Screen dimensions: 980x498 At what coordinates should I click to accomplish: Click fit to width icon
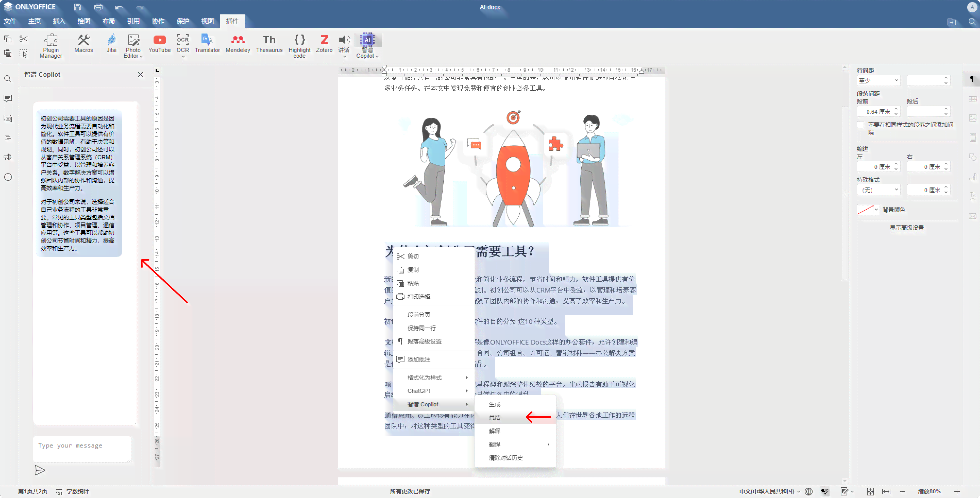click(x=886, y=492)
